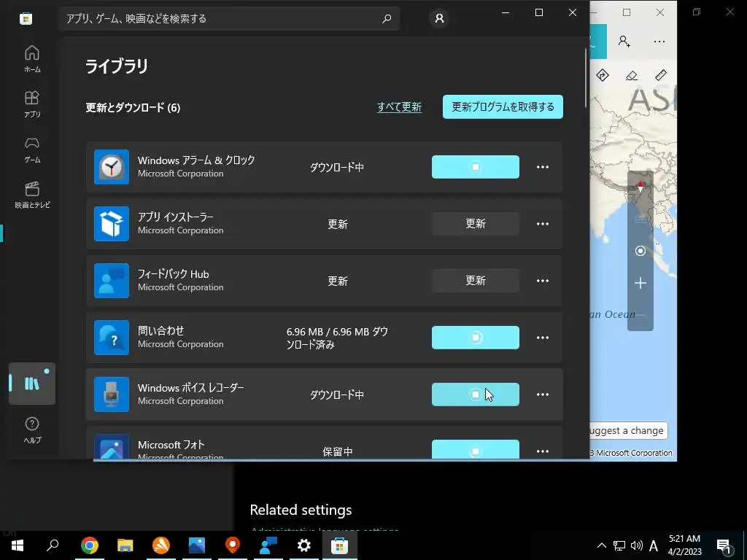The image size is (747, 560).
Task: Click the Windows アラーム & クロック app icon
Action: (x=112, y=167)
